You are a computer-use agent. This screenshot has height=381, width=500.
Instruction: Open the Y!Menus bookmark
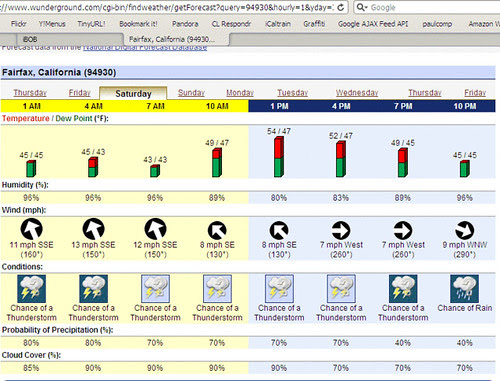click(52, 24)
